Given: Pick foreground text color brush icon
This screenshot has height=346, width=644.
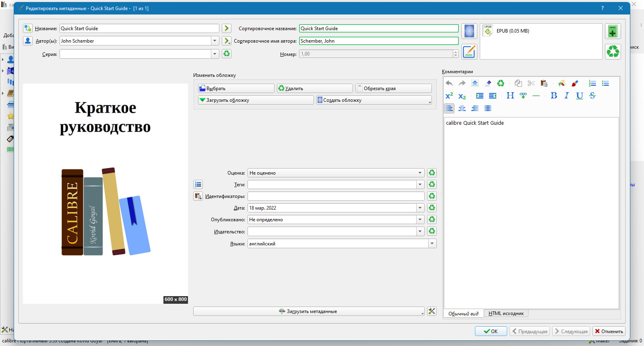Looking at the screenshot, I should [574, 83].
